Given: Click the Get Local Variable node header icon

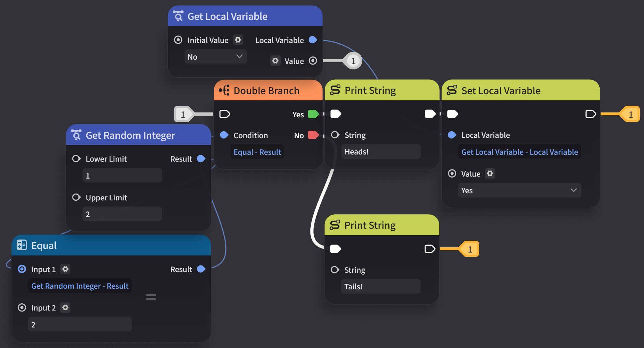Looking at the screenshot, I should [x=178, y=16].
